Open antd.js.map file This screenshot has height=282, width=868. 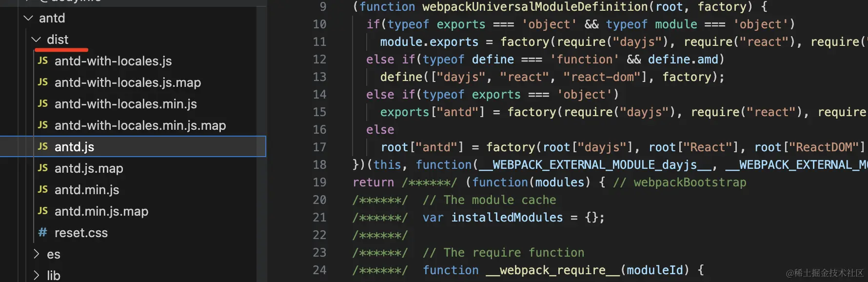[89, 168]
